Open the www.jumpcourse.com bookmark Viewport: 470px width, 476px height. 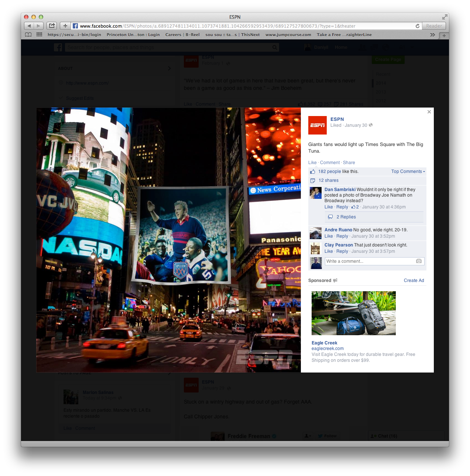click(x=288, y=35)
